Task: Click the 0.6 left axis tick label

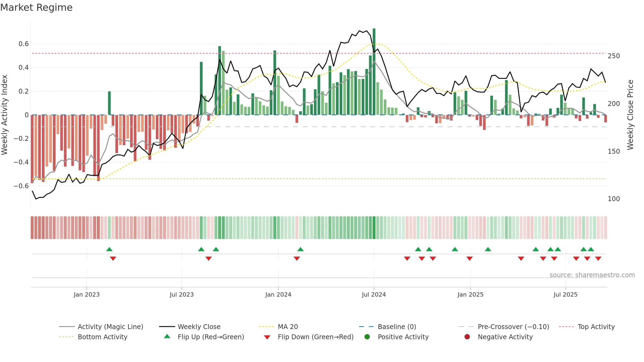Action: tap(24, 44)
